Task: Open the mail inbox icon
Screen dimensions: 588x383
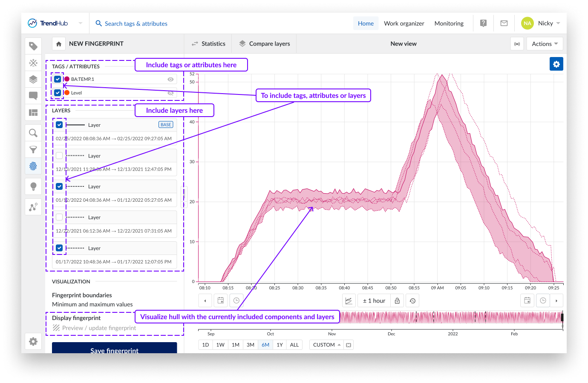Action: coord(504,23)
